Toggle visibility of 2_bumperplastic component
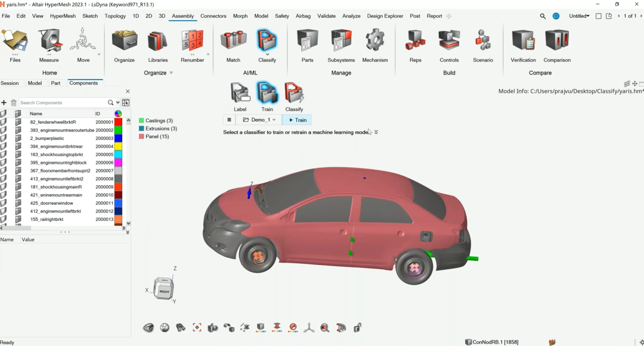644x346 pixels. point(4,138)
